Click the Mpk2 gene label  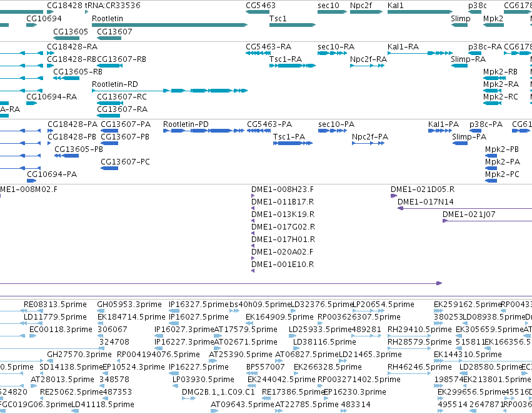pos(493,18)
